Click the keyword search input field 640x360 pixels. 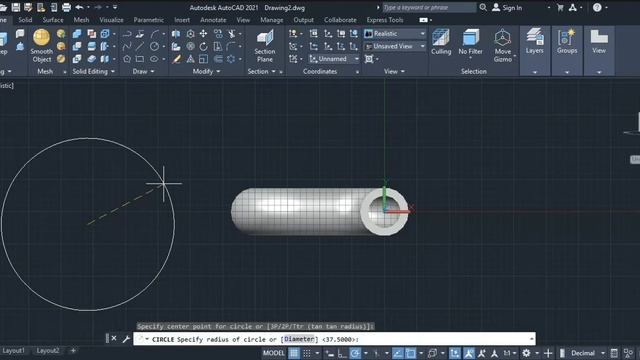429,7
